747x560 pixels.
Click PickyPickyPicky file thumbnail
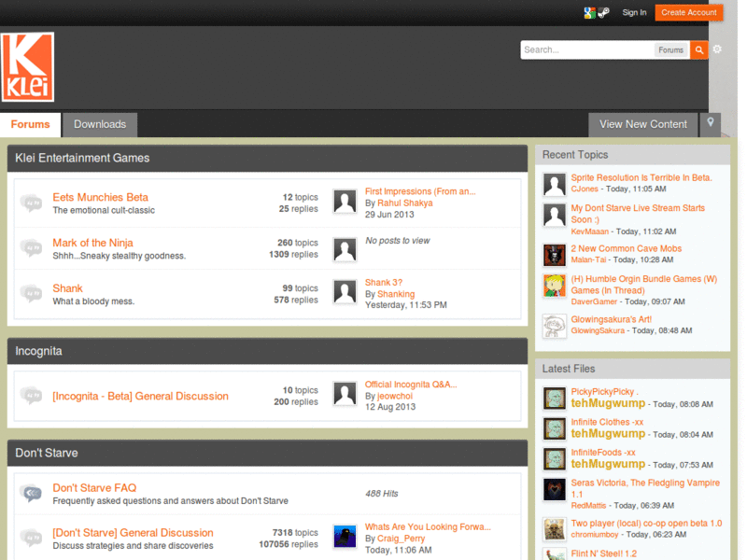tap(555, 399)
